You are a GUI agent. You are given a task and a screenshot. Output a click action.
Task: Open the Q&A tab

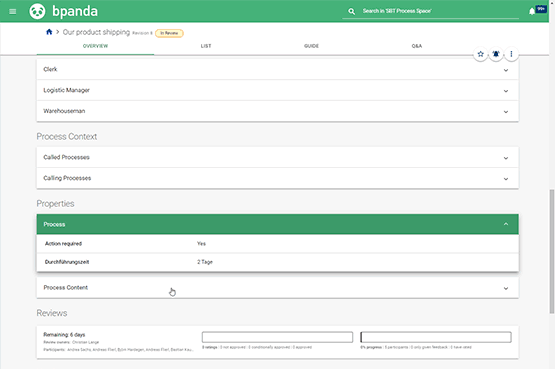(x=417, y=46)
